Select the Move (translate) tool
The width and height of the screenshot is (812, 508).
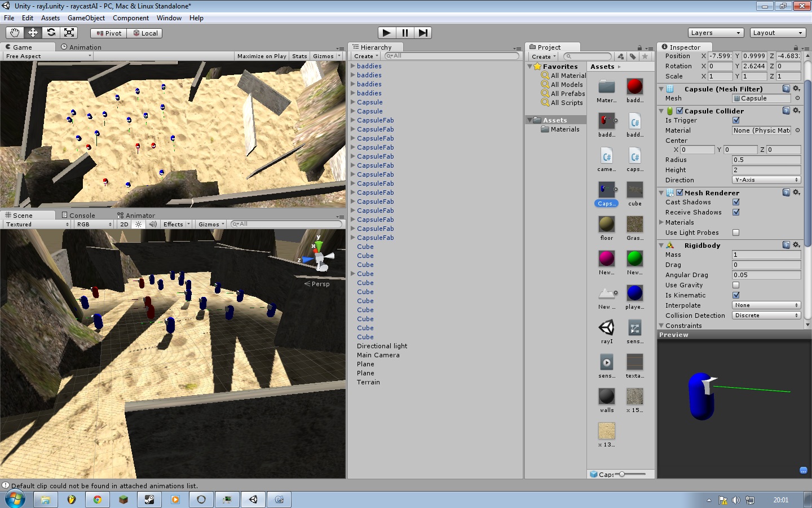click(33, 33)
